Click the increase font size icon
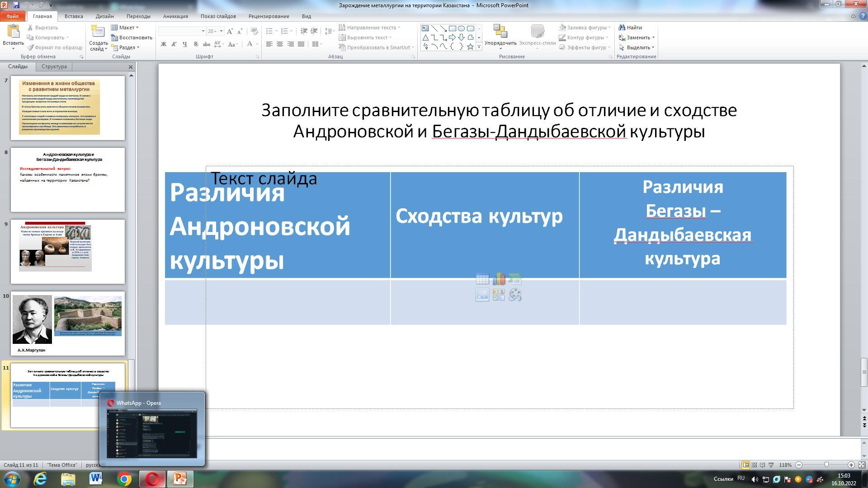 [230, 31]
